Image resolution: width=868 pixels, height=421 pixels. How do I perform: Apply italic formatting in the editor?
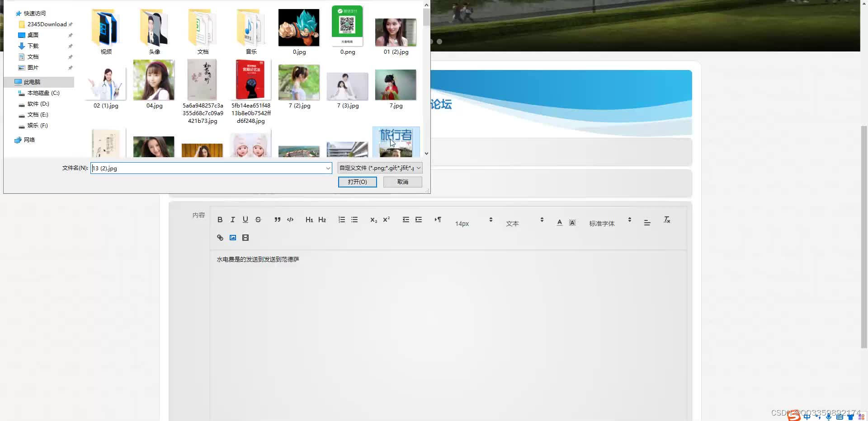click(x=232, y=220)
